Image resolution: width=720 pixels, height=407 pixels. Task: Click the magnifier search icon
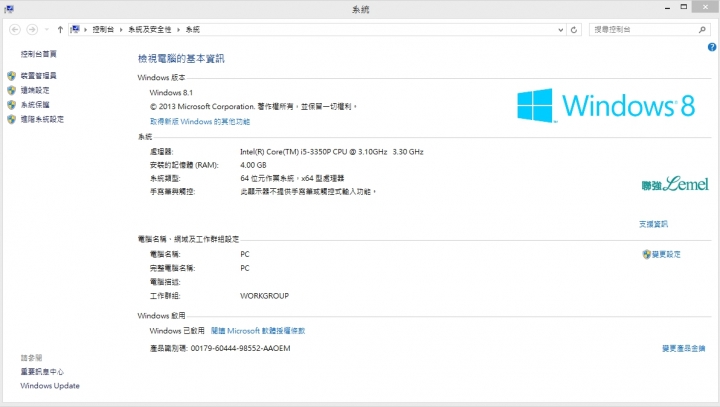click(702, 29)
